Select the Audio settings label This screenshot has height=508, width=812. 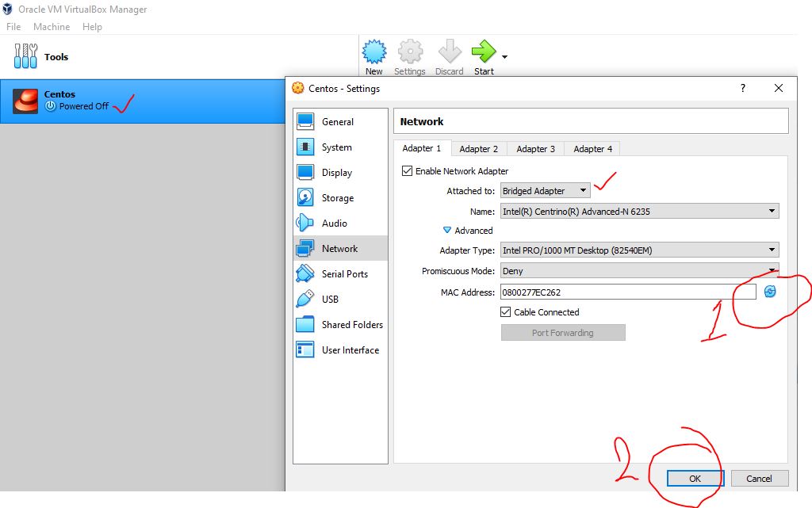(x=335, y=223)
